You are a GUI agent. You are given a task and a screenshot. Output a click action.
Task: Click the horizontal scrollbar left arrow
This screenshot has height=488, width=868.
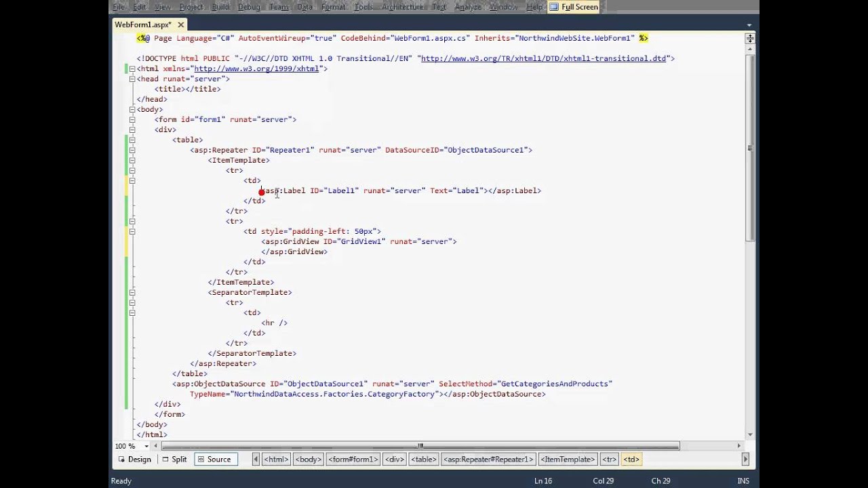156,446
